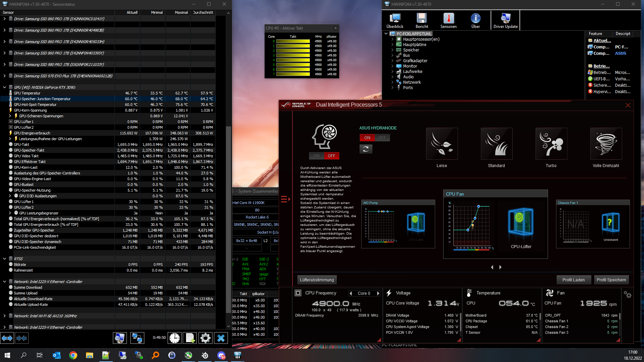Open the Überblick toolbar button in HWiNFO64
The width and height of the screenshot is (644, 362).
pos(395,21)
